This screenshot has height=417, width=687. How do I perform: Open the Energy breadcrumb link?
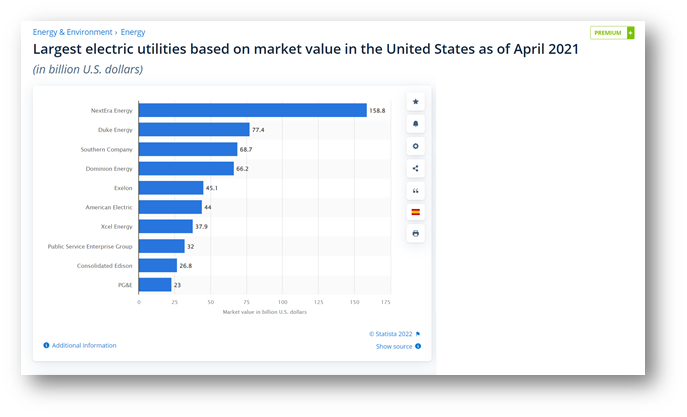[x=133, y=32]
